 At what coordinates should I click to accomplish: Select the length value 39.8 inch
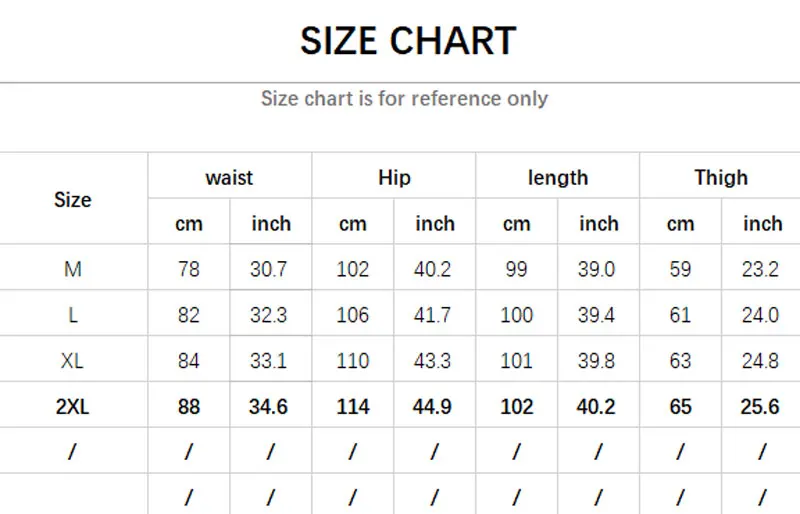click(598, 361)
